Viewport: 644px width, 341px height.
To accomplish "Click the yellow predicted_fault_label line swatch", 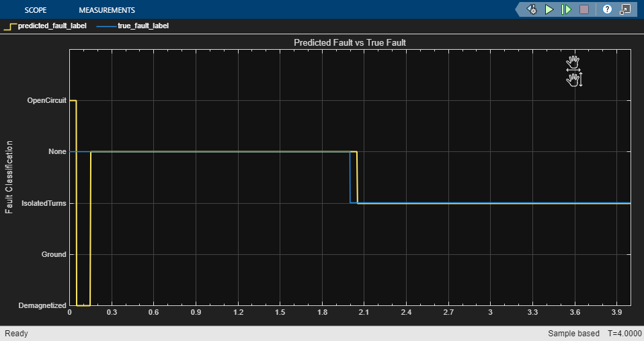I will point(9,26).
